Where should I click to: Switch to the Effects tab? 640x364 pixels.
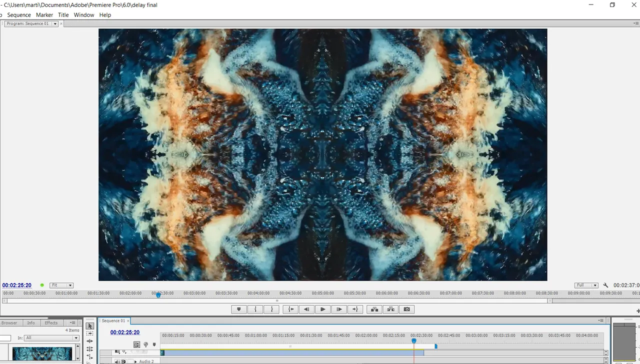(x=51, y=323)
